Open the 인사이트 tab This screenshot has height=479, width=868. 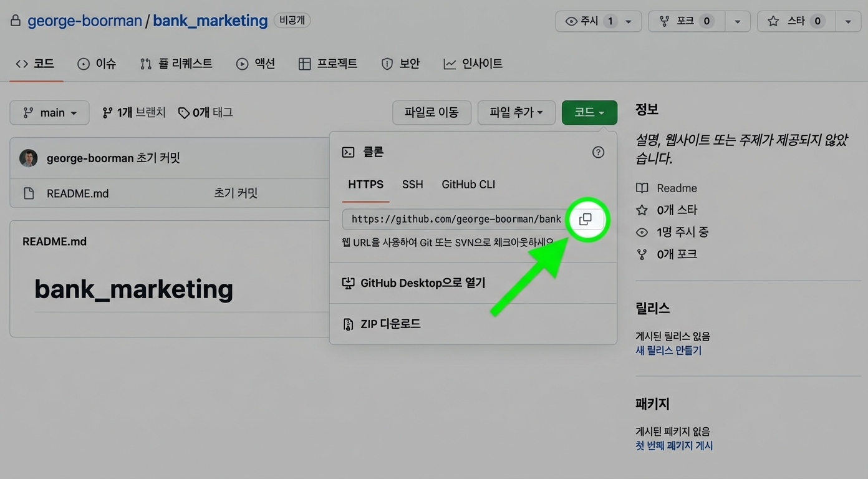[473, 64]
